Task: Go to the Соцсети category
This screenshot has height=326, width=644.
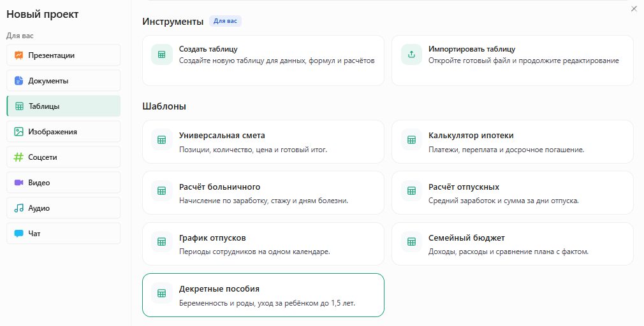Action: [63, 157]
